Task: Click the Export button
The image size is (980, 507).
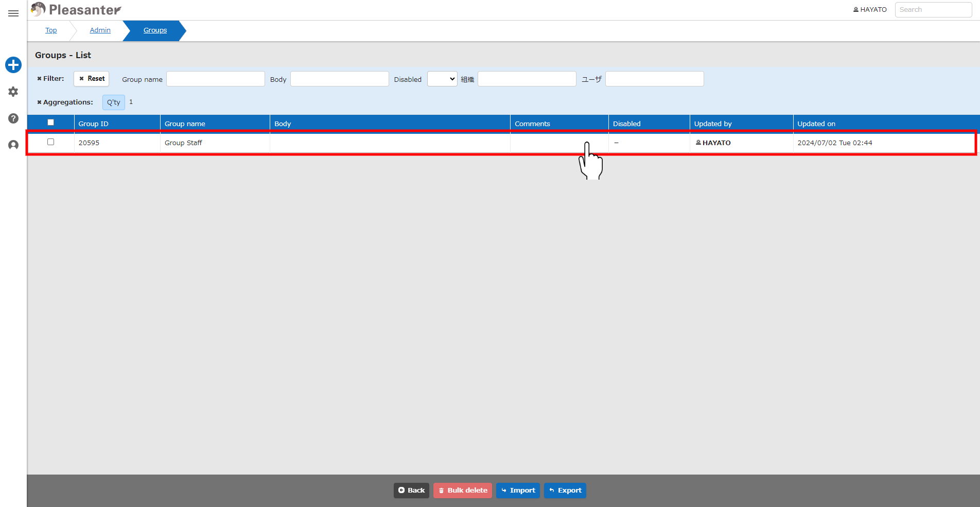Action: coord(565,491)
